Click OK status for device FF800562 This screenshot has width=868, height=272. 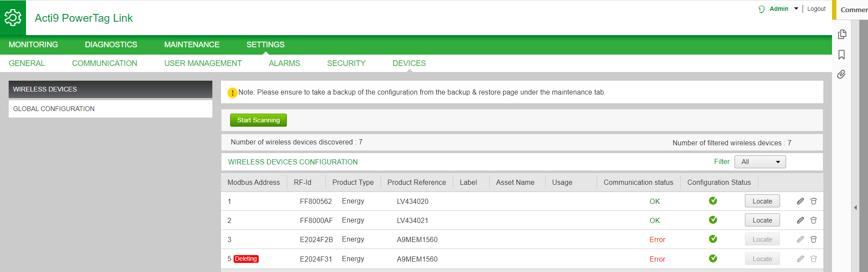coord(655,202)
